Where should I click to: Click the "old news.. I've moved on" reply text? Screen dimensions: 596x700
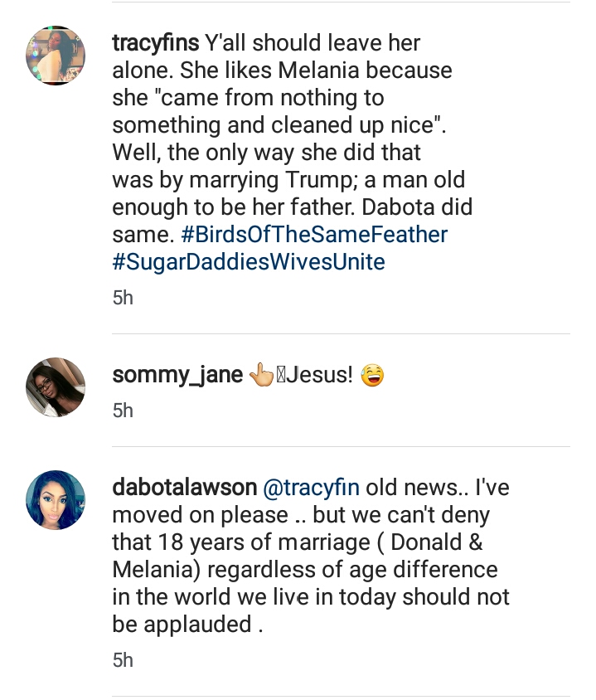437,487
